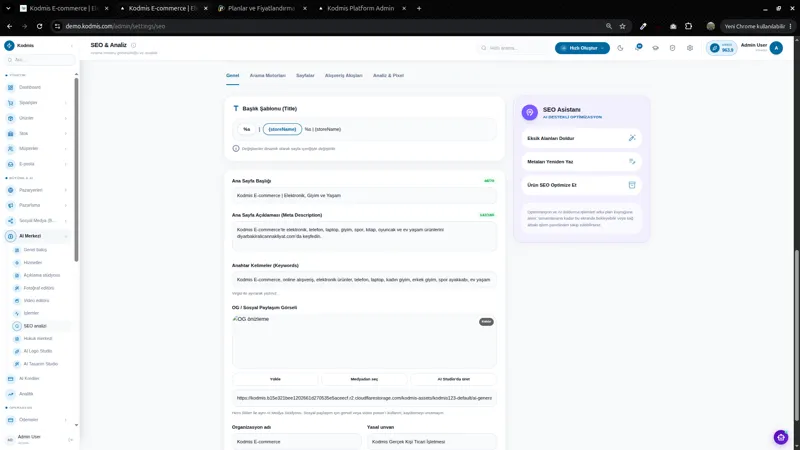Click Eksik Alanları Doldur button
The image size is (800, 450).
point(581,138)
